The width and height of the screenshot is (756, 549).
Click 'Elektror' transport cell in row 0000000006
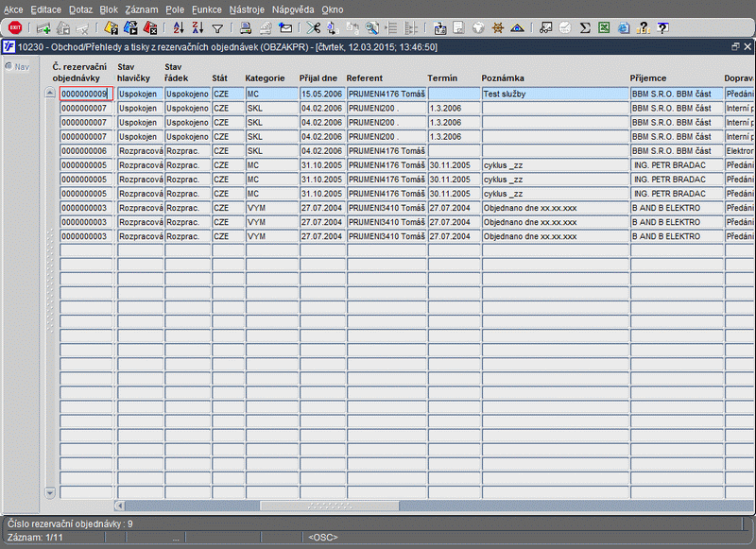click(740, 150)
